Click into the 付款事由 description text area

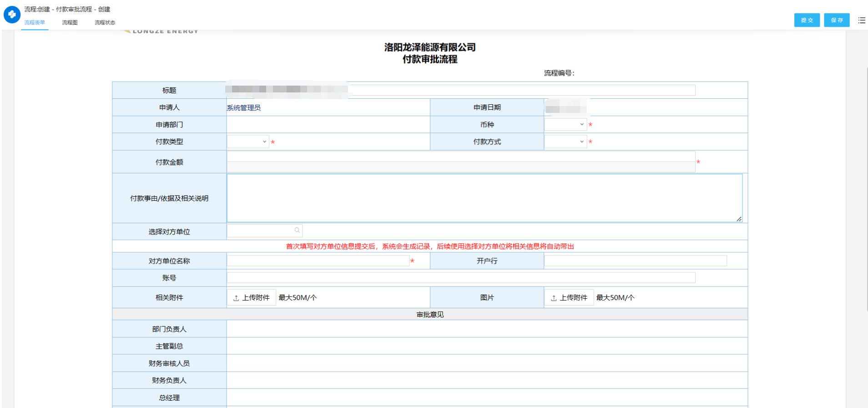484,198
